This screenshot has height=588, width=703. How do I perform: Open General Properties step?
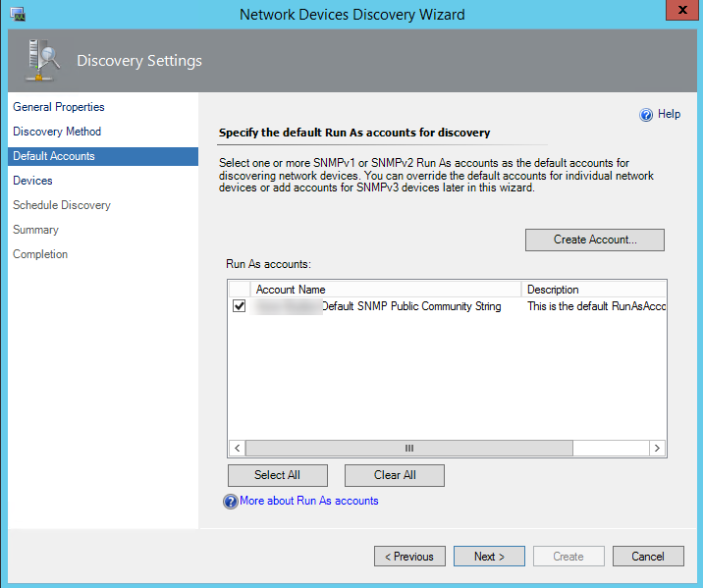point(59,107)
